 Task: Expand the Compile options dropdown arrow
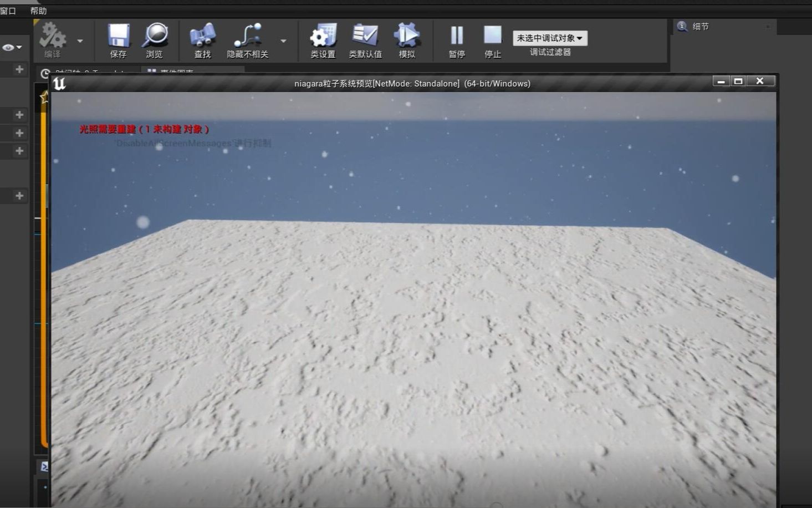[79, 42]
